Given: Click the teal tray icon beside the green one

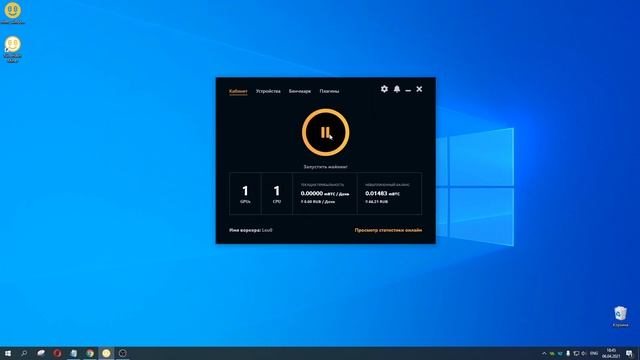Looking at the screenshot, I should point(560,353).
